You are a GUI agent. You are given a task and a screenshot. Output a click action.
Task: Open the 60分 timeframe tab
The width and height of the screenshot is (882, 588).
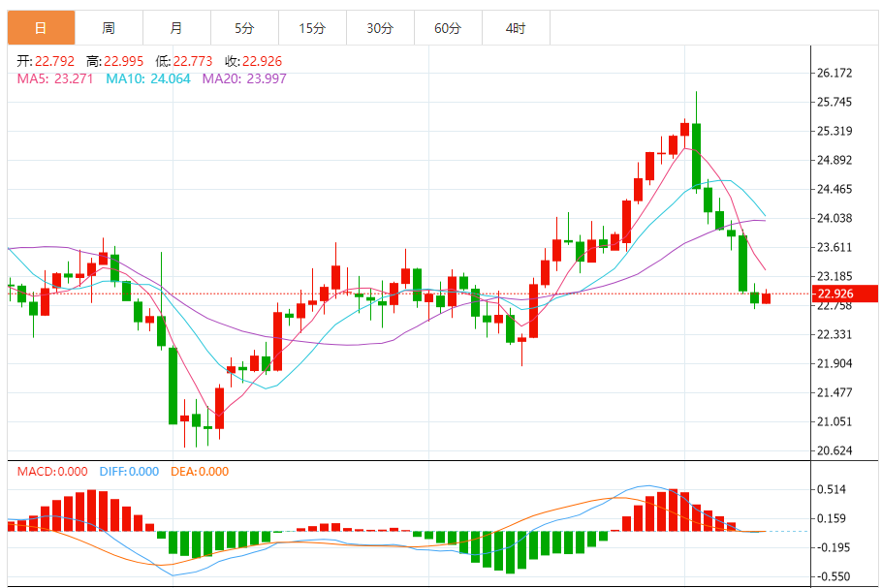[x=449, y=28]
